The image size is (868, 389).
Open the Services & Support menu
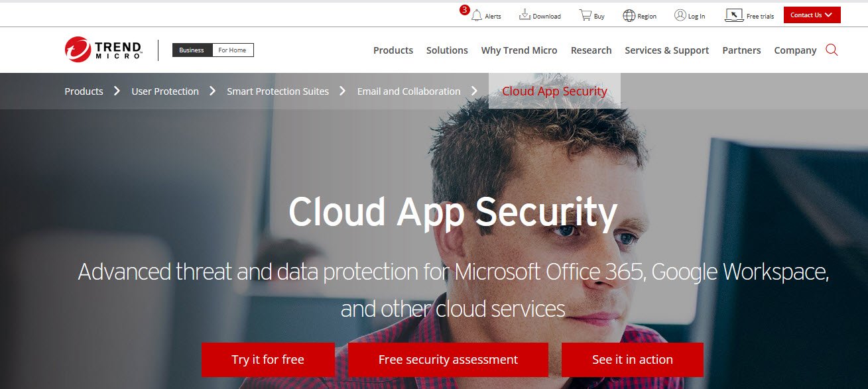pos(667,50)
